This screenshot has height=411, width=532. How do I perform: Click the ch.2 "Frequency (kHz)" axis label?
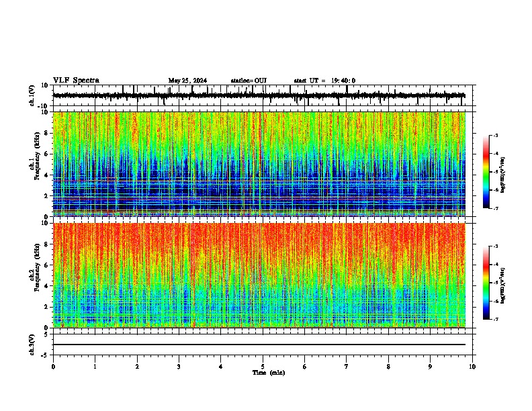tap(37, 267)
